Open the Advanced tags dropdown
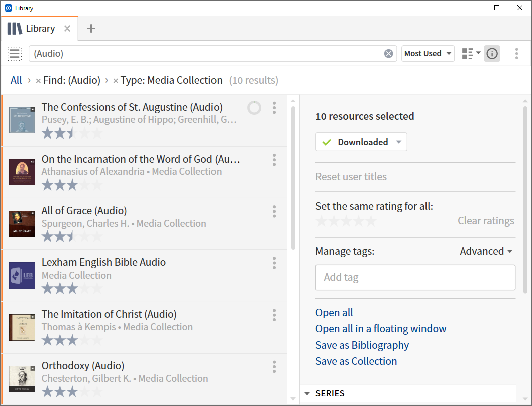 pos(486,251)
